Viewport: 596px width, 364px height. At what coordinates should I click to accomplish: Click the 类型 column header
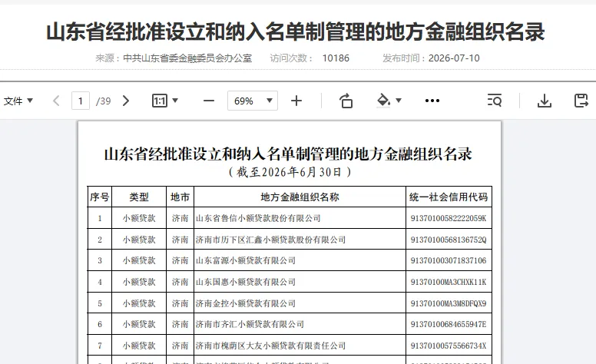point(139,197)
